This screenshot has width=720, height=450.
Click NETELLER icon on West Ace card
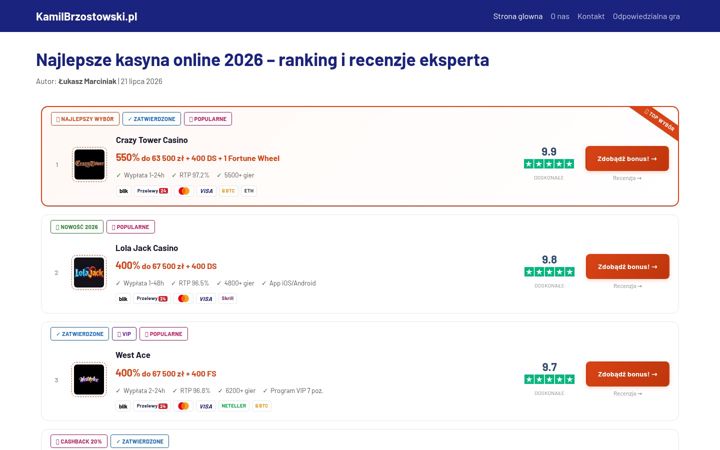(234, 406)
